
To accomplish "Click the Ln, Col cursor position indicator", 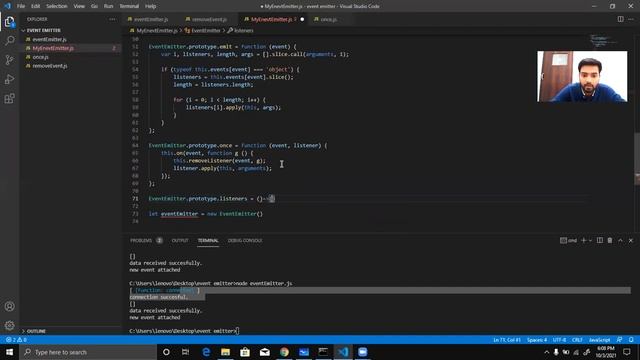I will (x=507, y=340).
